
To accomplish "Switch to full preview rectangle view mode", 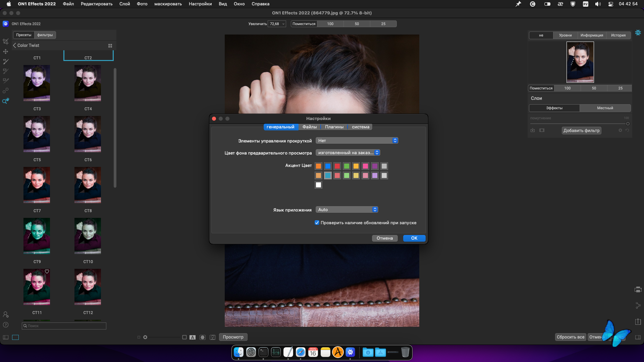I will point(15,337).
